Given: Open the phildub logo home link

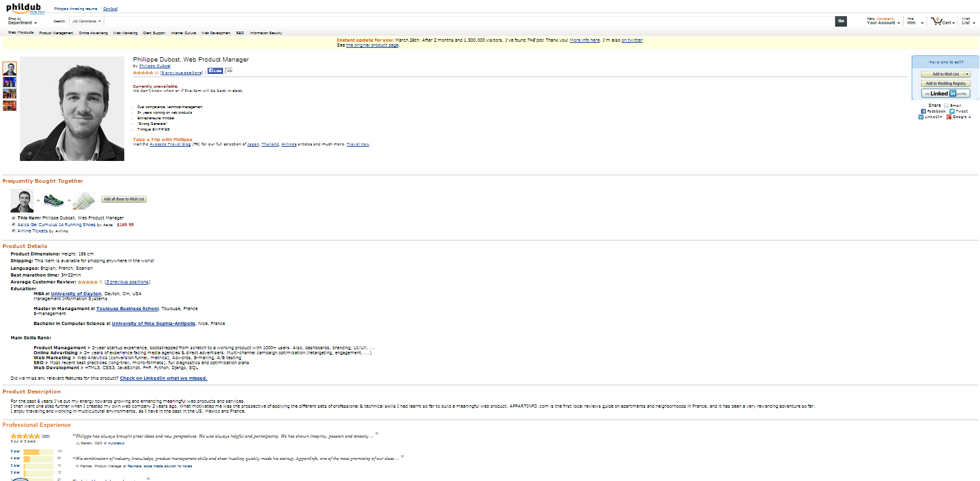Looking at the screenshot, I should (x=23, y=7).
